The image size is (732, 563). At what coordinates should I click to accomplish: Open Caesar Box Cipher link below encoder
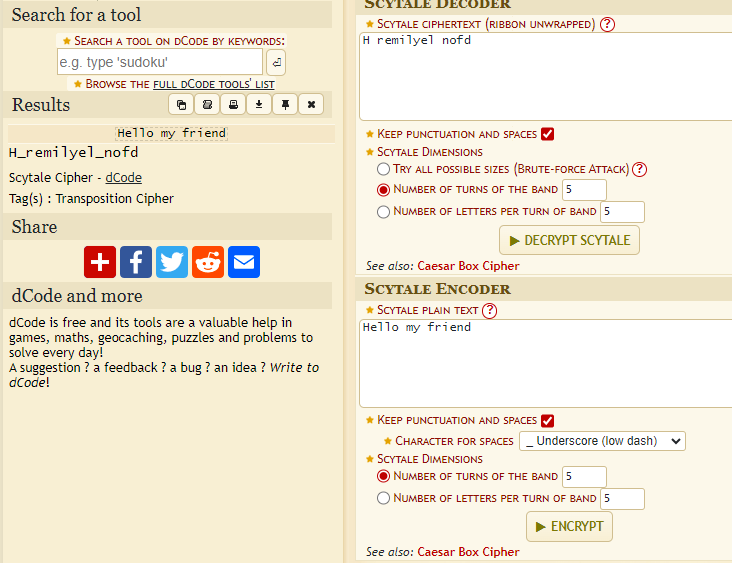click(x=468, y=552)
